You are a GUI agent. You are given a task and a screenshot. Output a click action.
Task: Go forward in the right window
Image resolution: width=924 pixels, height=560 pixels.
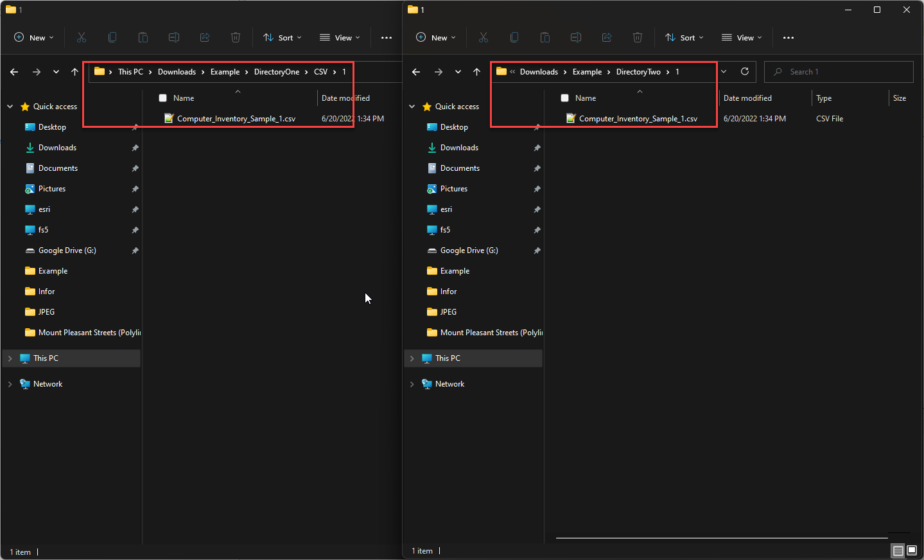(439, 72)
